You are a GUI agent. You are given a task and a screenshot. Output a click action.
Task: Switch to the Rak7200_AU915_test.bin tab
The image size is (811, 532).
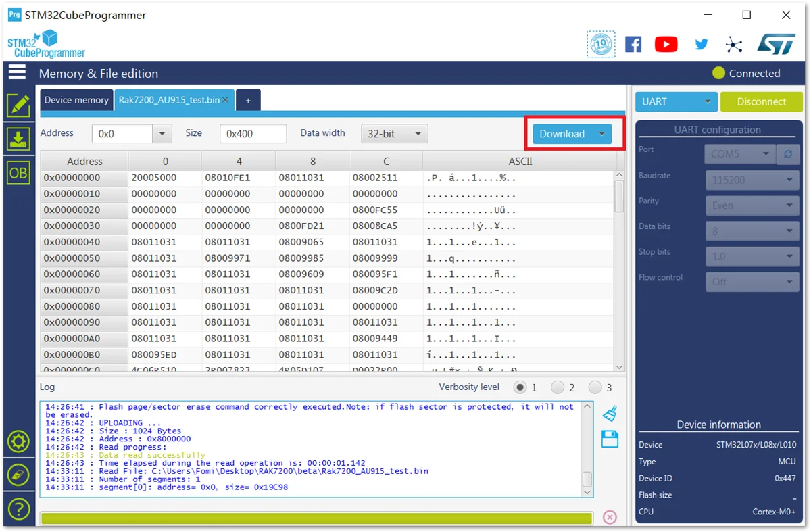(169, 100)
